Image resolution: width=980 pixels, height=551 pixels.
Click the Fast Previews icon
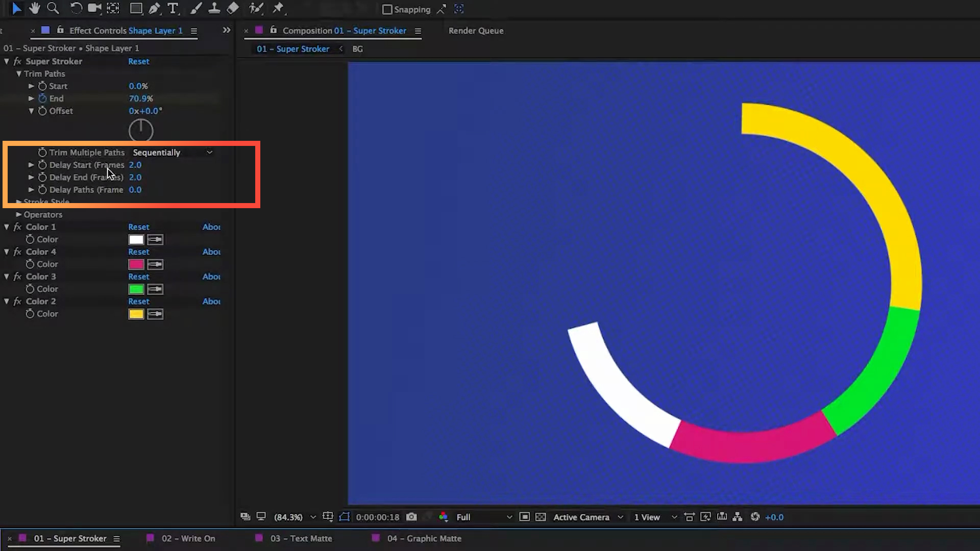point(705,517)
